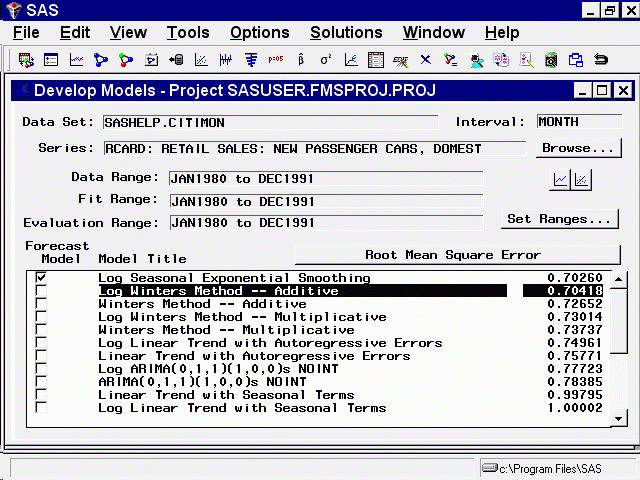
Task: Uncheck Log Seasonal Exponential Smoothing forecast model
Action: coord(41,278)
